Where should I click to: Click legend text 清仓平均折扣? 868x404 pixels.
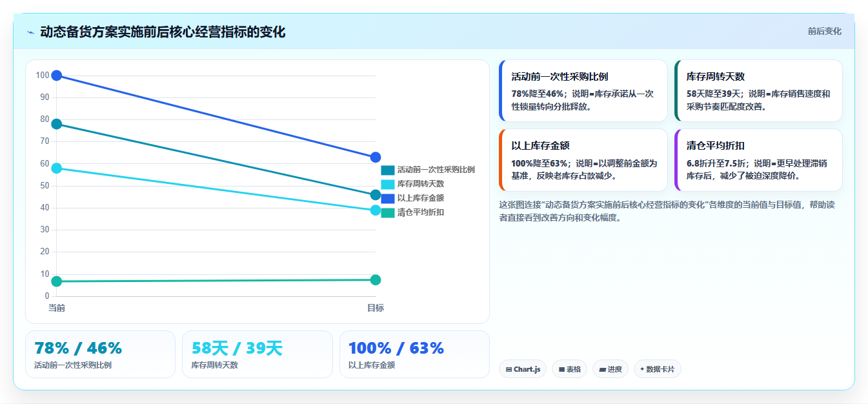421,212
